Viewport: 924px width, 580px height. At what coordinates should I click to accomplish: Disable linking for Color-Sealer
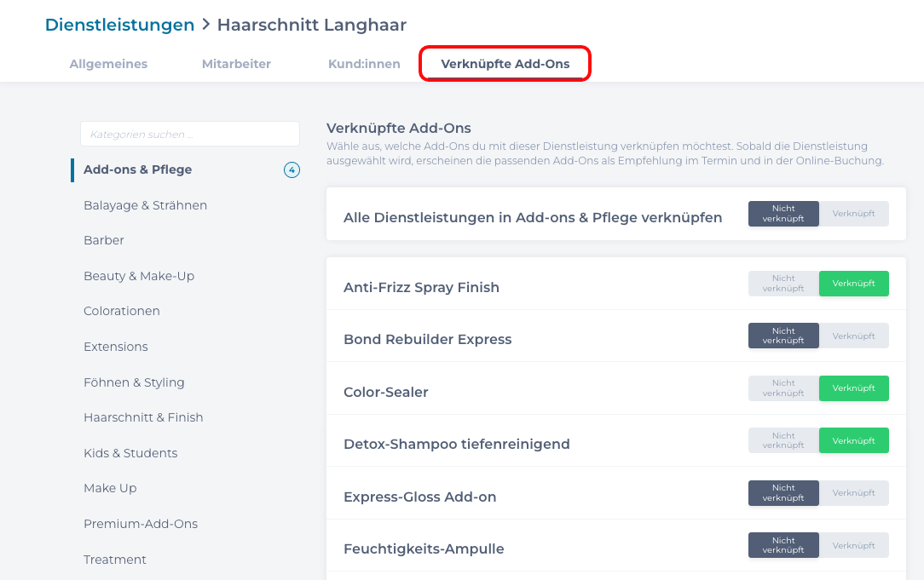coord(783,388)
